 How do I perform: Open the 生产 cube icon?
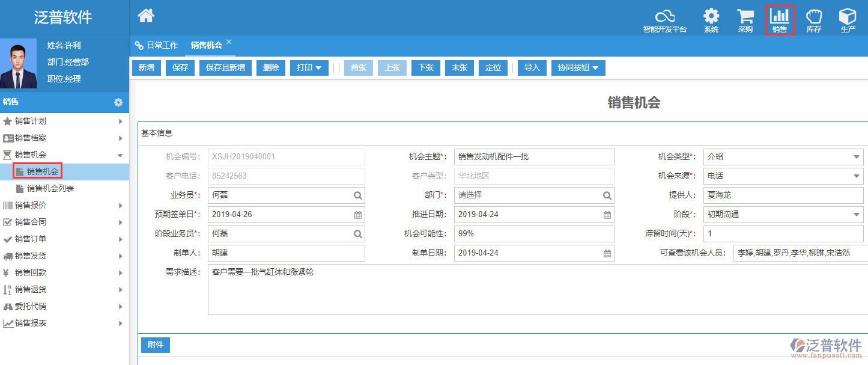point(848,17)
